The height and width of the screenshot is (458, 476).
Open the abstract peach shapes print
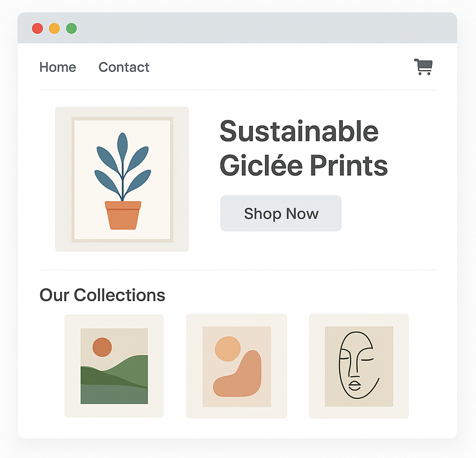[x=236, y=367]
